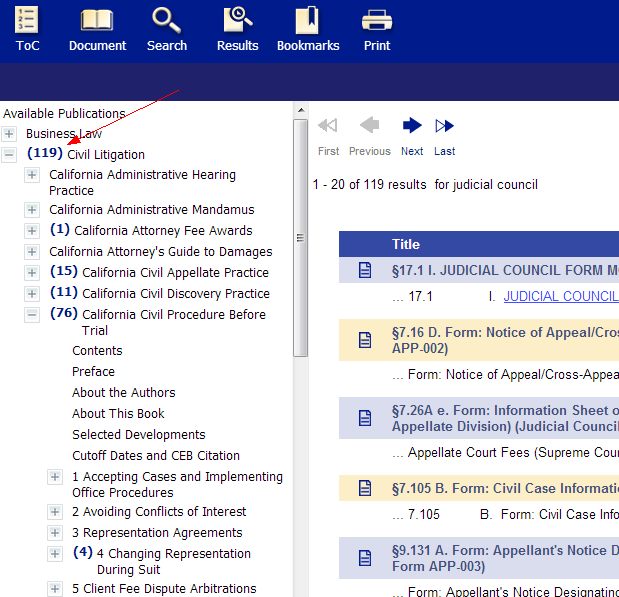Open the Results icon in toolbar
The width and height of the screenshot is (619, 597).
tap(237, 19)
